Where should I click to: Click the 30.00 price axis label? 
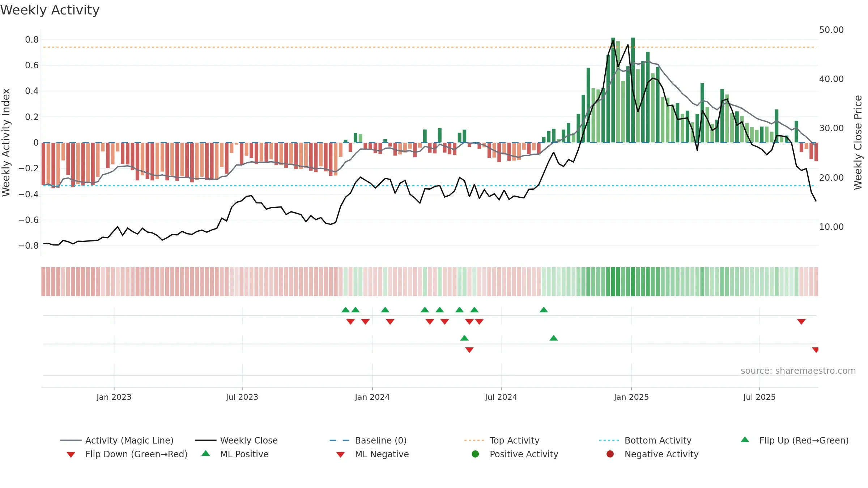pyautogui.click(x=831, y=128)
